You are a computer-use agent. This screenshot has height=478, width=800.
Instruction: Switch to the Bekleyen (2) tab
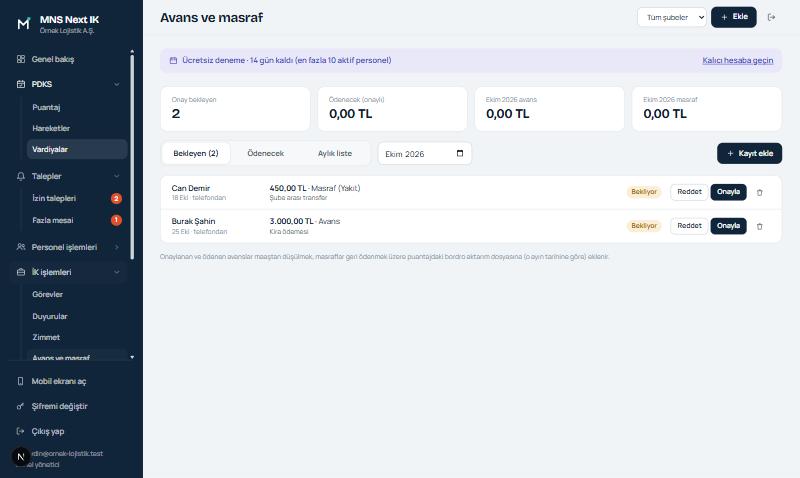click(195, 154)
